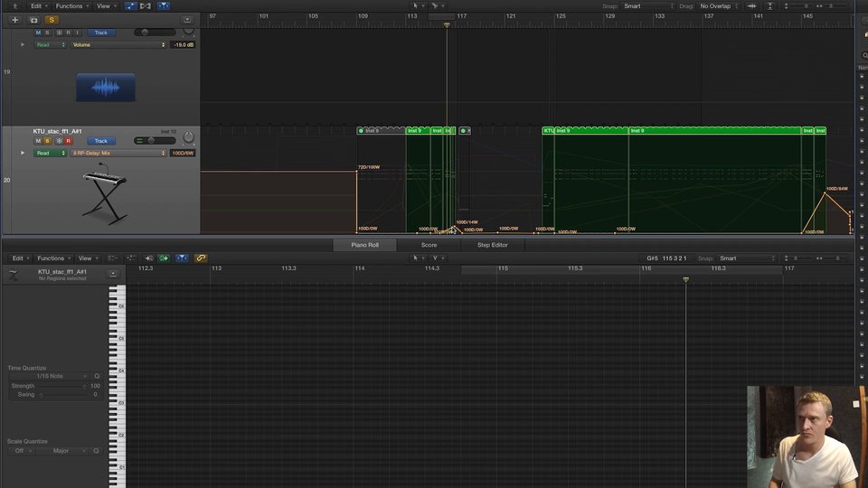
Task: Open the piano roll Snap Smart dropdown
Action: [x=746, y=258]
